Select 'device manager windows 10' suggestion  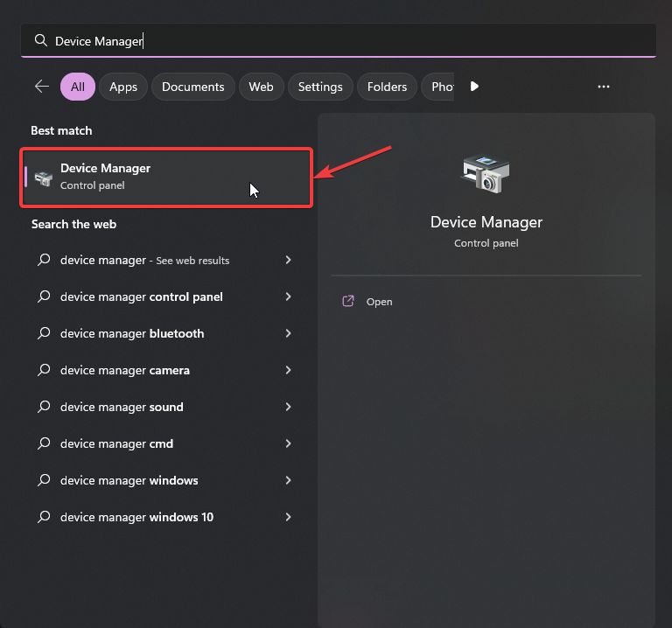(166, 517)
